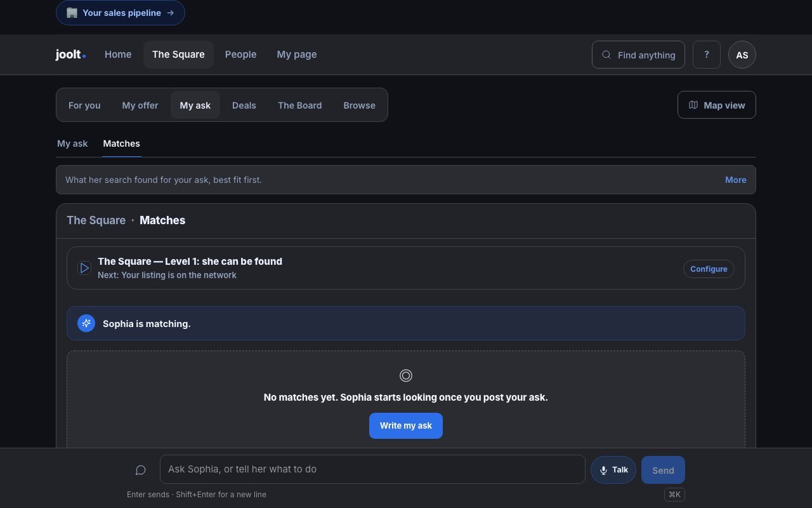
Task: Click the Talk microphone button
Action: (613, 470)
